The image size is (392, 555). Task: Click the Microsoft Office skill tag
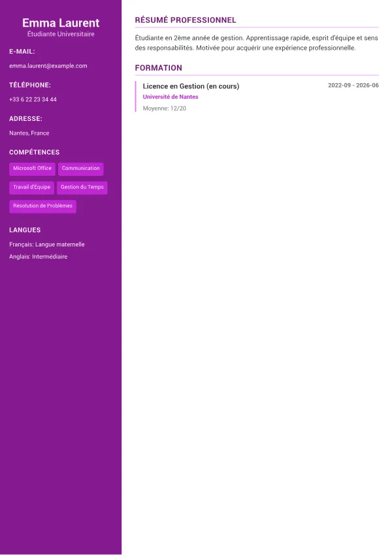[x=32, y=169]
